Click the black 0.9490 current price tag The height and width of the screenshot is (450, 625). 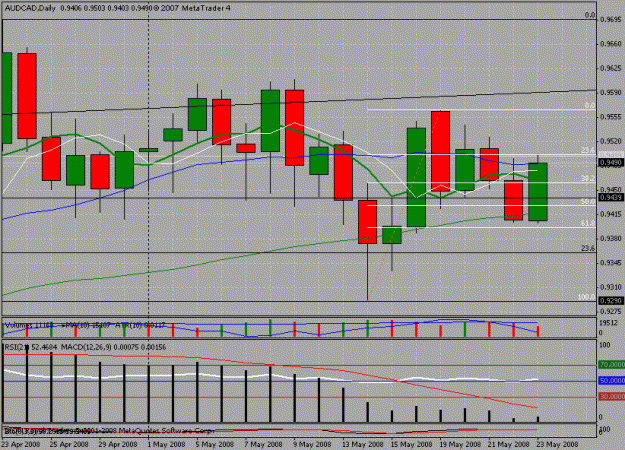(611, 163)
